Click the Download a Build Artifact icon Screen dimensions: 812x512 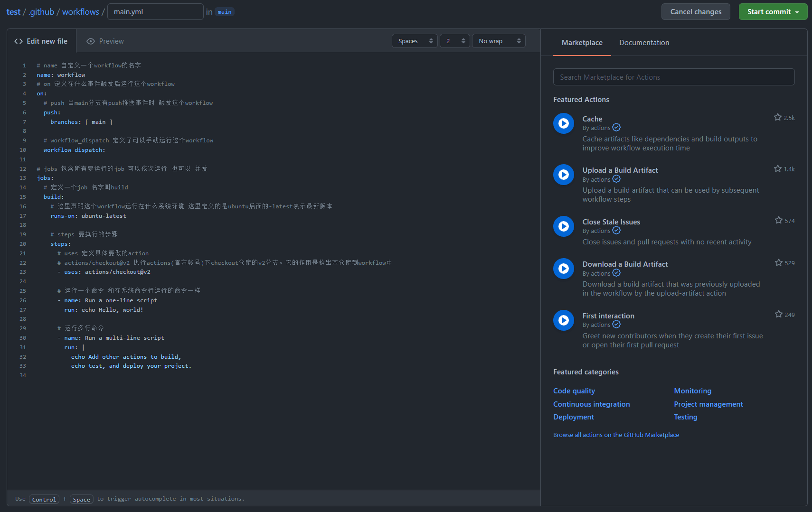click(563, 269)
